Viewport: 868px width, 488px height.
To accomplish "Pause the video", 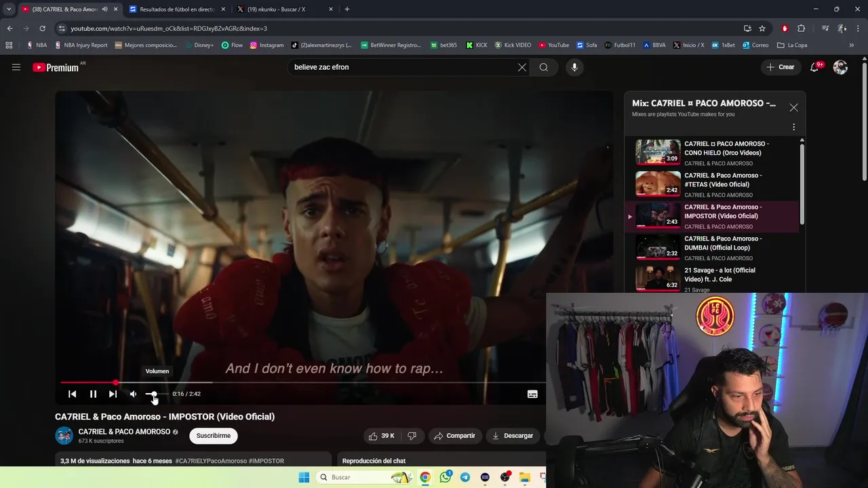I will point(93,394).
